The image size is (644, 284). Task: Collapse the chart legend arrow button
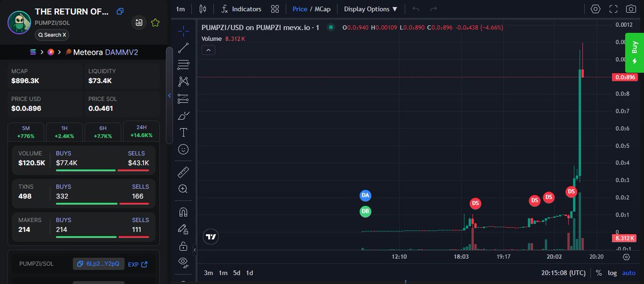pos(209,50)
